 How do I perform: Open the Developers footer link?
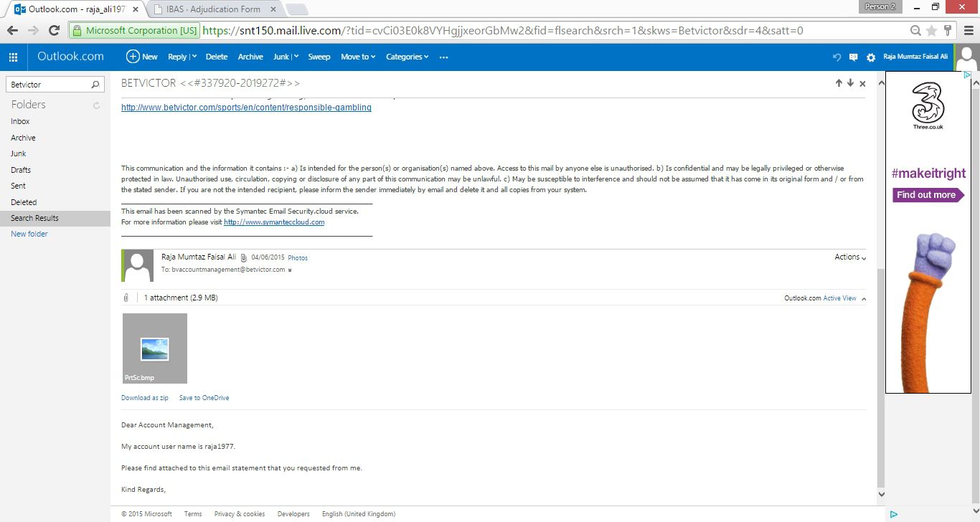click(x=293, y=514)
